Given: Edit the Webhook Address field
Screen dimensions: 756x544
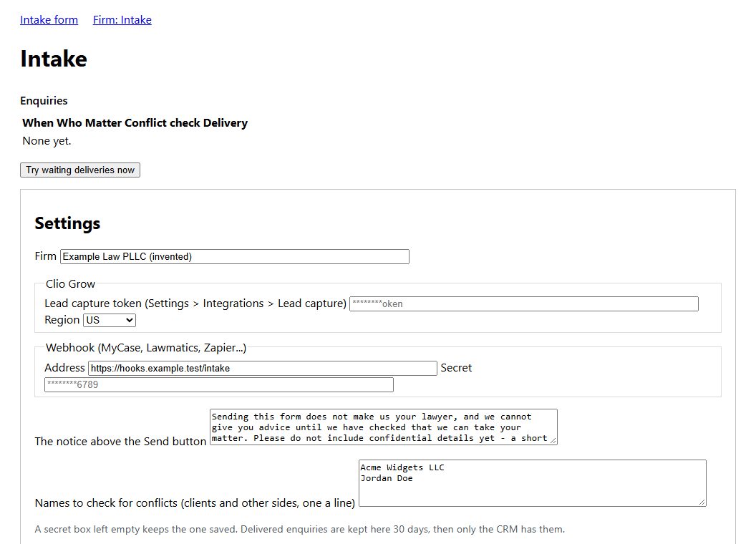Looking at the screenshot, I should coord(262,369).
